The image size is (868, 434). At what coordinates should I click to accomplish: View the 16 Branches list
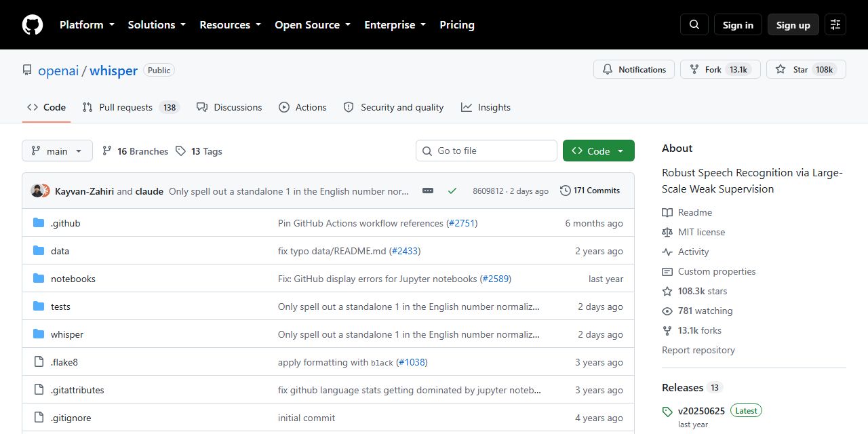135,151
